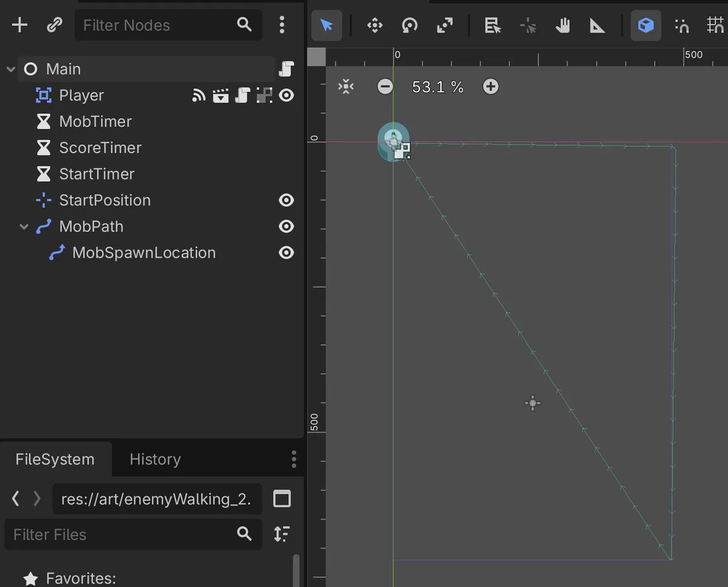This screenshot has height=587, width=728.
Task: Add a new child node
Action: click(x=20, y=25)
